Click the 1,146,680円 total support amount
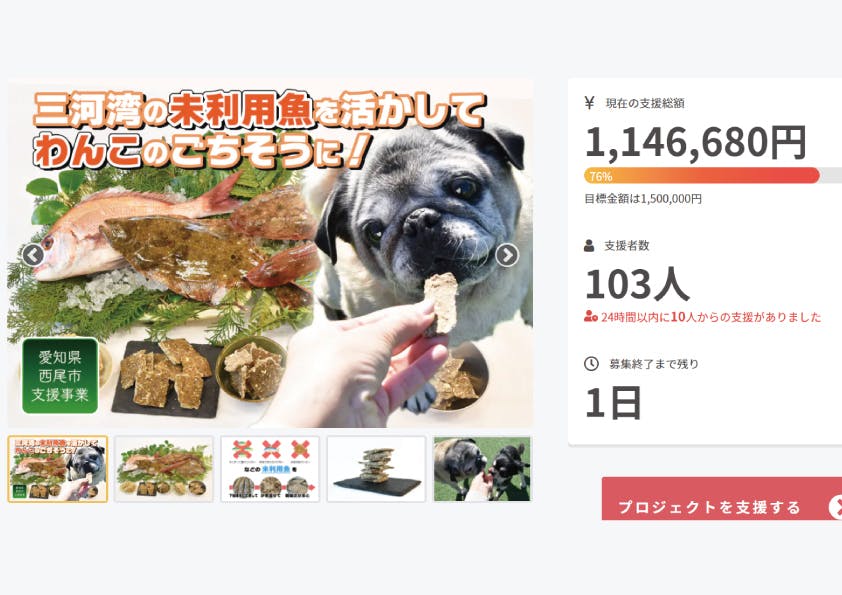 pyautogui.click(x=695, y=143)
